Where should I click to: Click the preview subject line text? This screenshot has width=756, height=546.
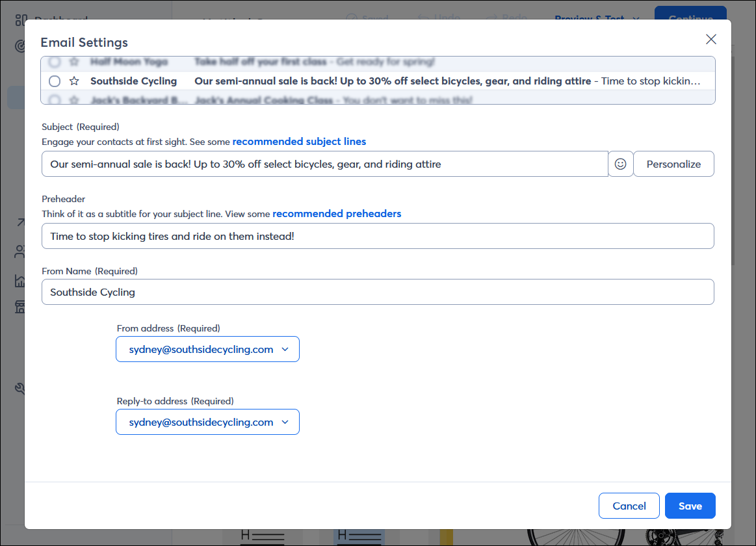[x=393, y=81]
